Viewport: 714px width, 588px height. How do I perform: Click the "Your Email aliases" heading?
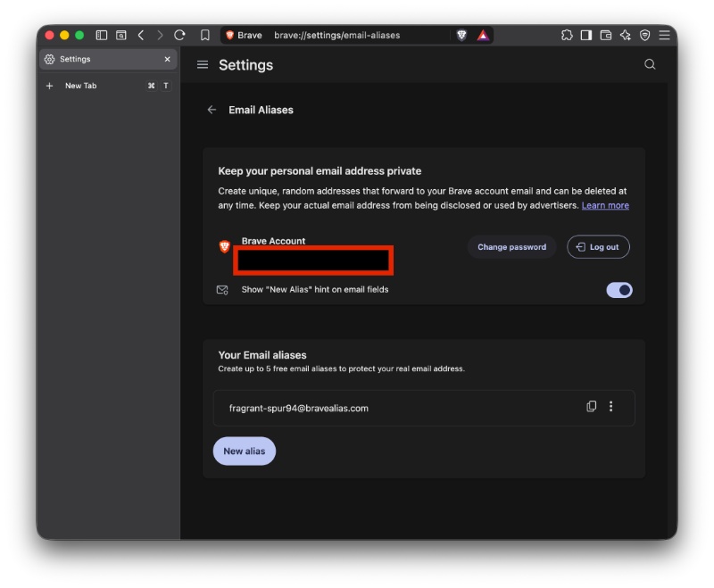[262, 355]
